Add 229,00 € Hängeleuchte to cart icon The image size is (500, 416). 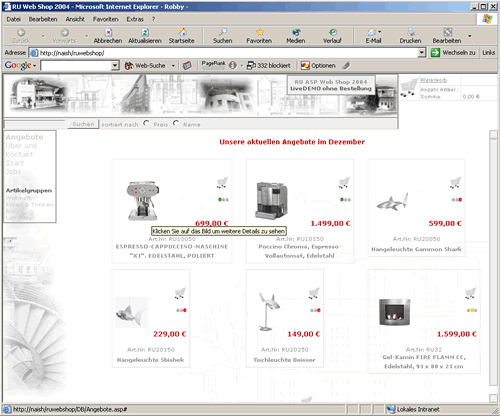180,293
